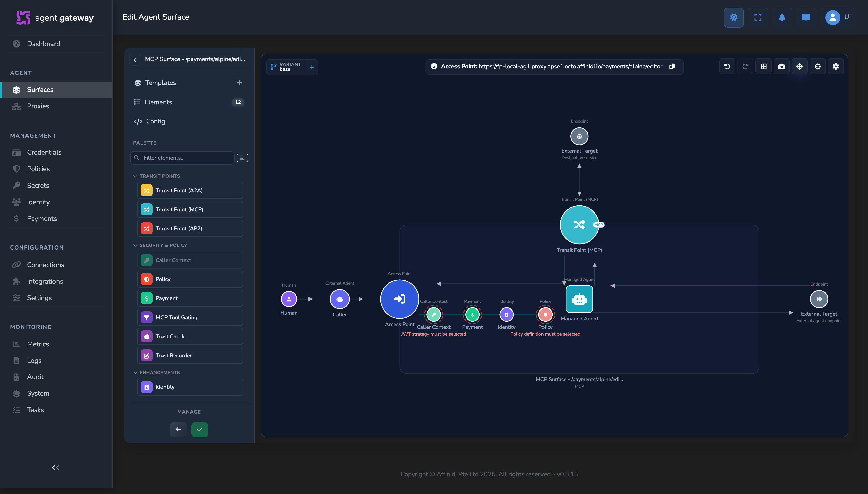Select MCP Tool Gating palette element

pyautogui.click(x=190, y=317)
